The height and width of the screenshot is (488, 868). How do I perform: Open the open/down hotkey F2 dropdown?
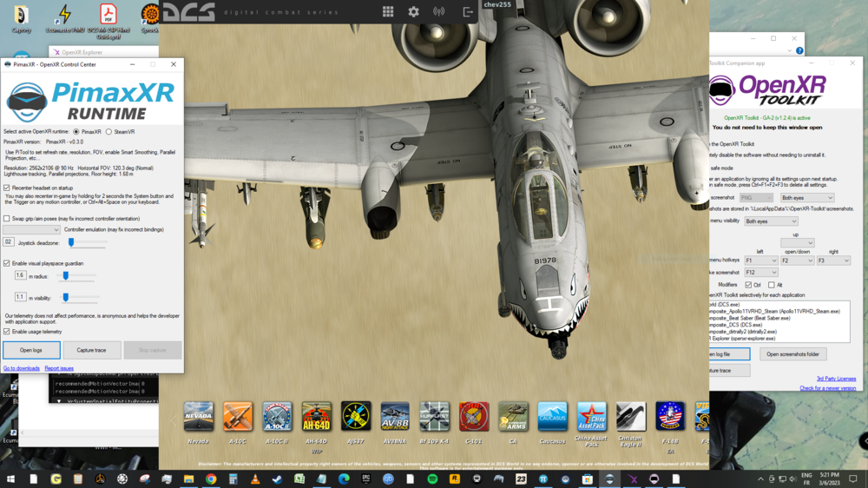point(797,260)
